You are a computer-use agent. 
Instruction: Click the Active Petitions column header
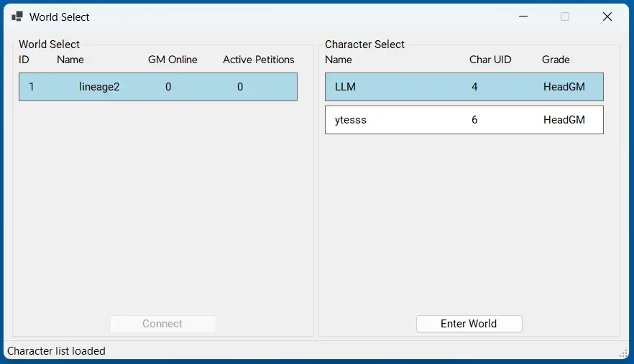[258, 60]
